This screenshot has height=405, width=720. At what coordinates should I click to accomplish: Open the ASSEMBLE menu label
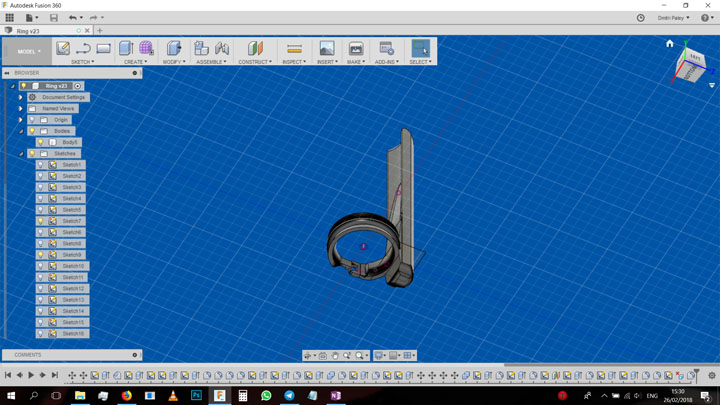click(211, 62)
